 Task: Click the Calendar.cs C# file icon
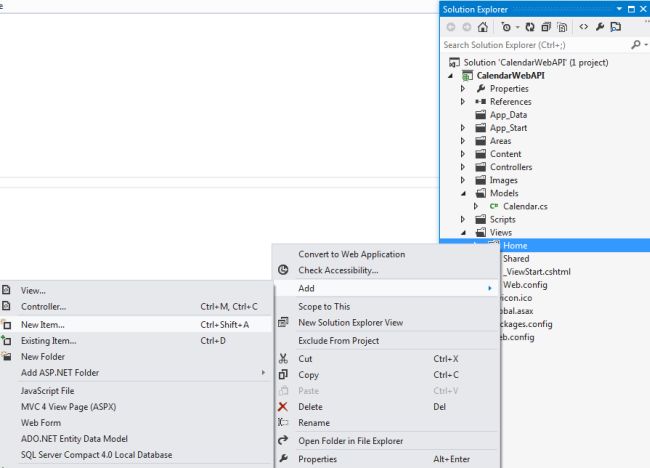(x=494, y=206)
